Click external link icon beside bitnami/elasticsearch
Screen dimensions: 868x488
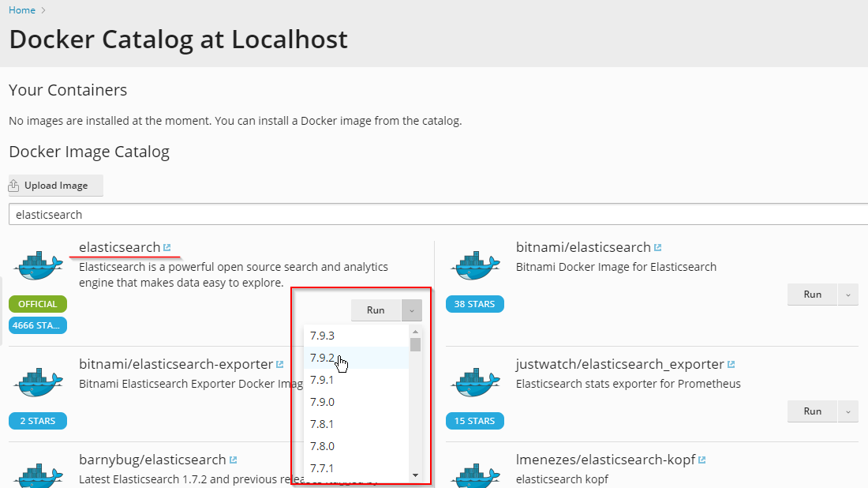tap(657, 248)
